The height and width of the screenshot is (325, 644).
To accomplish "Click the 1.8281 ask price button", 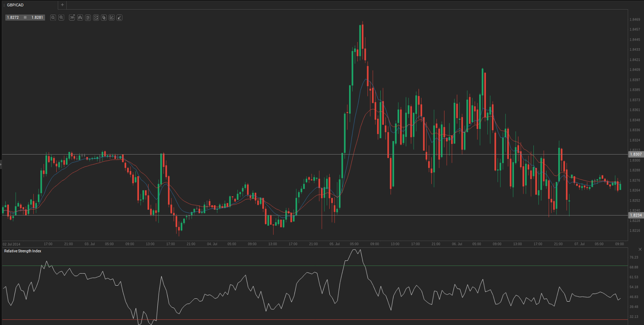I will pyautogui.click(x=37, y=17).
